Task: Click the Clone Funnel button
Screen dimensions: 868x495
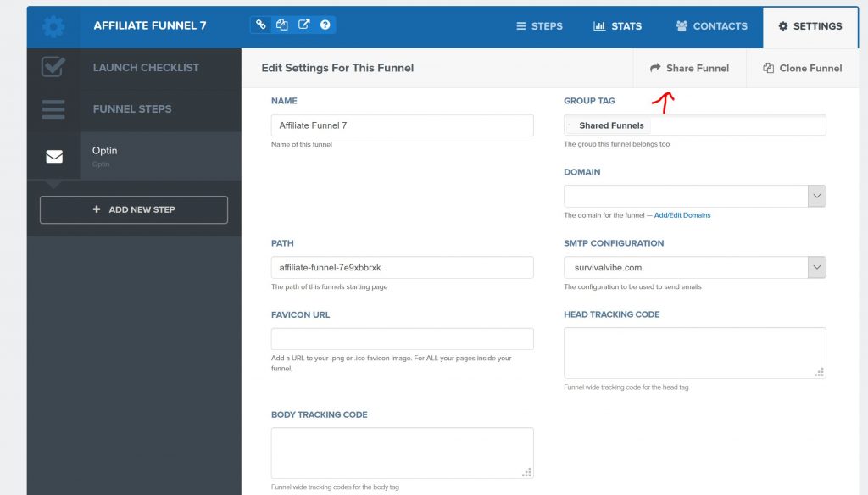Action: coord(802,68)
